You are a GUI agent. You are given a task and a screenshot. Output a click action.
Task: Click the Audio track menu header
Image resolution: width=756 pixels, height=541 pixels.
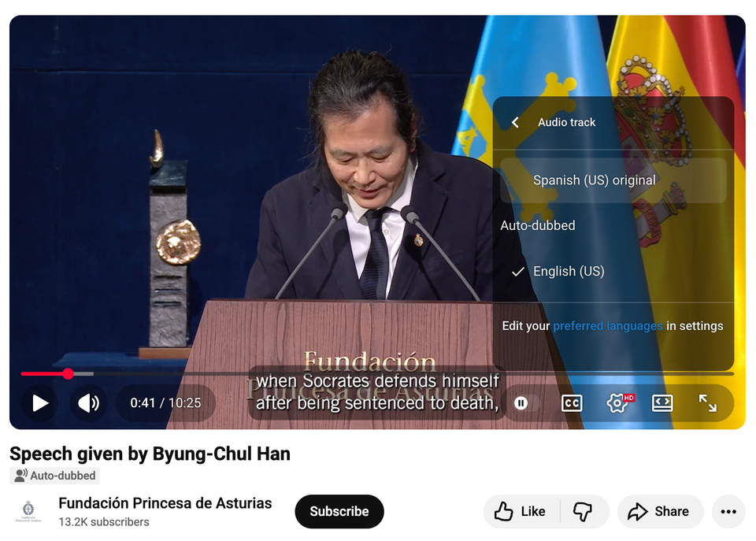[x=566, y=123]
